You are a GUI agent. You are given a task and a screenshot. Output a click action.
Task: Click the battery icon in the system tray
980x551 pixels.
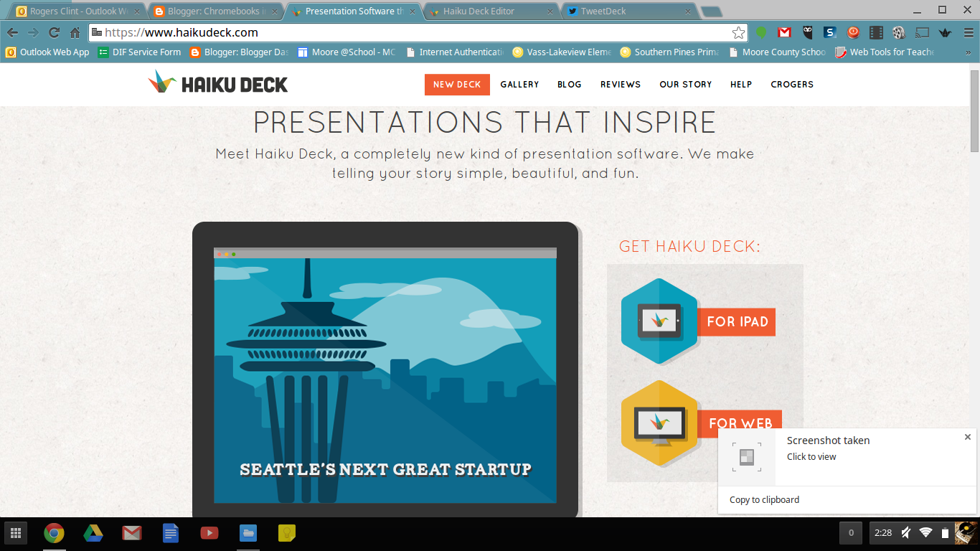[x=945, y=532]
